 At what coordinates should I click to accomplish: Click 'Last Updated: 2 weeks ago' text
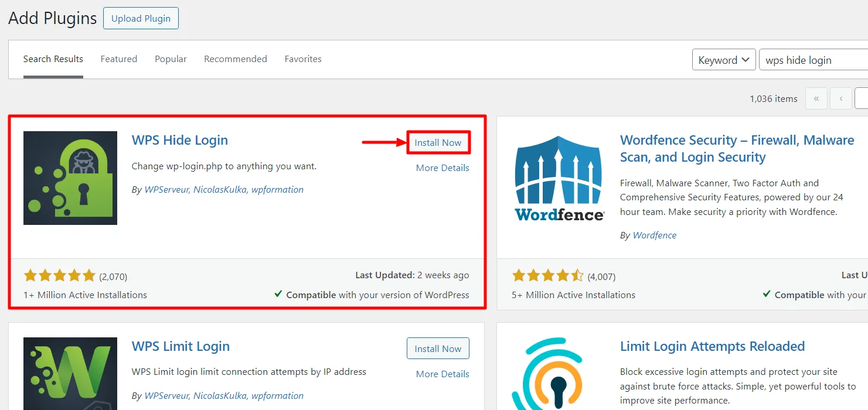(412, 275)
